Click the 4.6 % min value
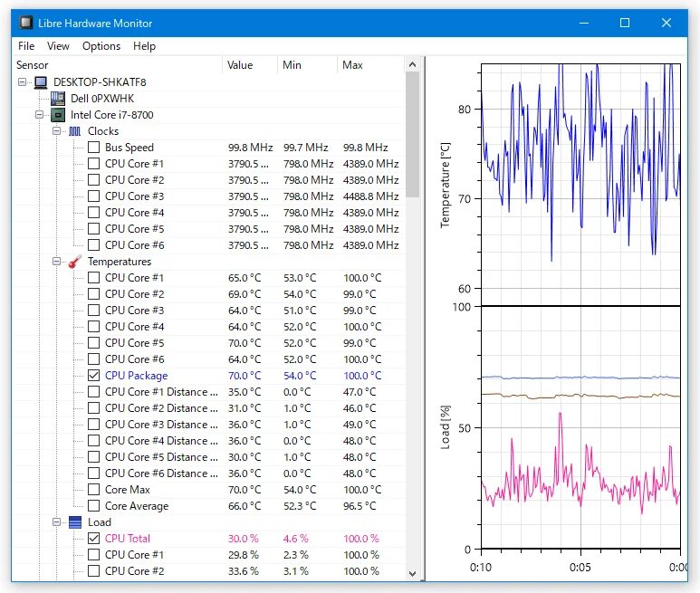 click(295, 539)
